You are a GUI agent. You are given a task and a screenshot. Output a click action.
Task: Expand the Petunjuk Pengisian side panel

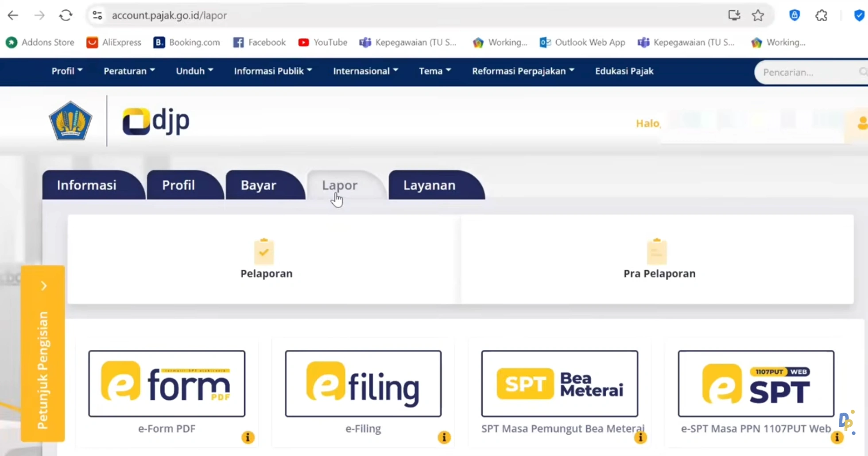[x=43, y=286]
